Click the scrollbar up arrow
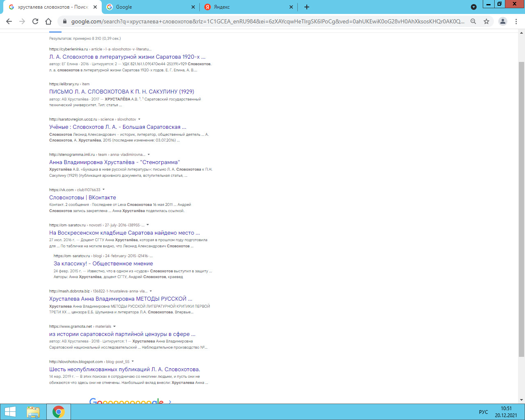This screenshot has width=525, height=420. point(522,32)
